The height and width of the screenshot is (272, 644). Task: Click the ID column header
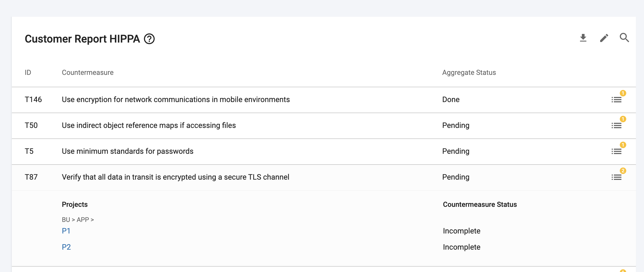coord(28,72)
